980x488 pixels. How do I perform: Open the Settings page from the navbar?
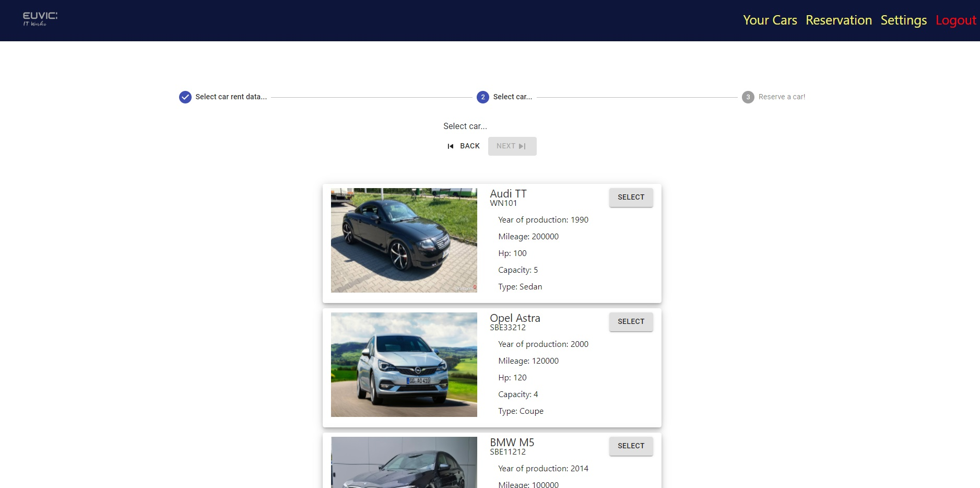coord(903,20)
